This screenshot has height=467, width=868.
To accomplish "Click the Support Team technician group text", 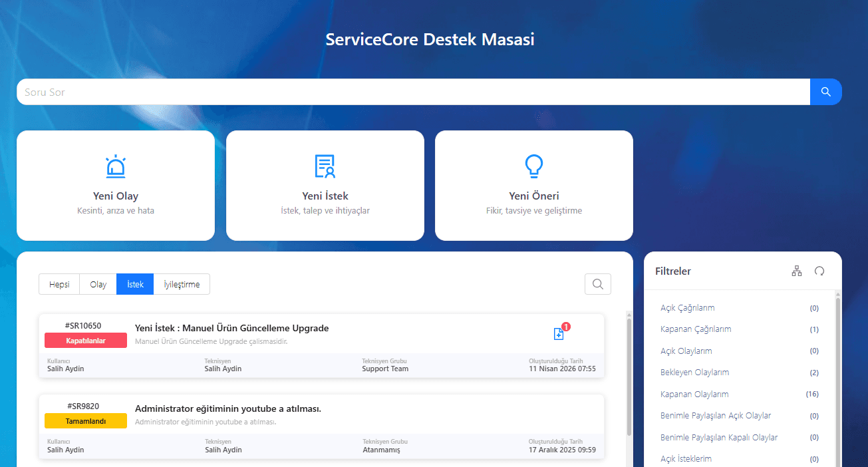I will 385,369.
